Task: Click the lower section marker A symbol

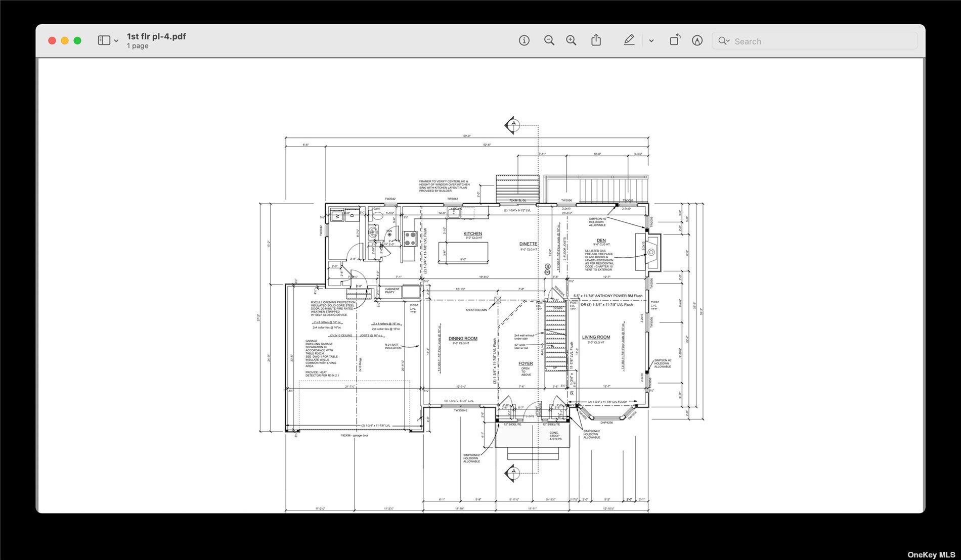Action: coord(512,472)
